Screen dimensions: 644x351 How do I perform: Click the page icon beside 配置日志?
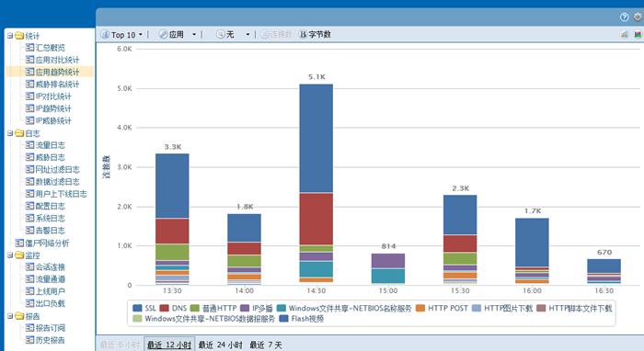point(29,206)
